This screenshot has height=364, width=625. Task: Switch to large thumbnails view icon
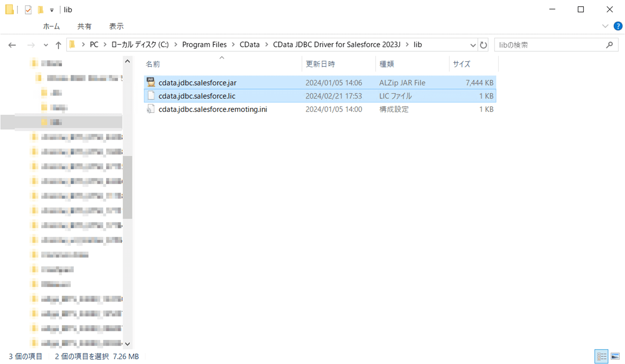point(615,356)
